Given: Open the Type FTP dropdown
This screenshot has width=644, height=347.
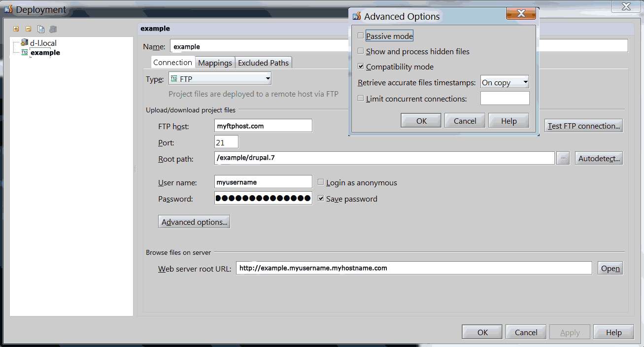Looking at the screenshot, I should (220, 78).
